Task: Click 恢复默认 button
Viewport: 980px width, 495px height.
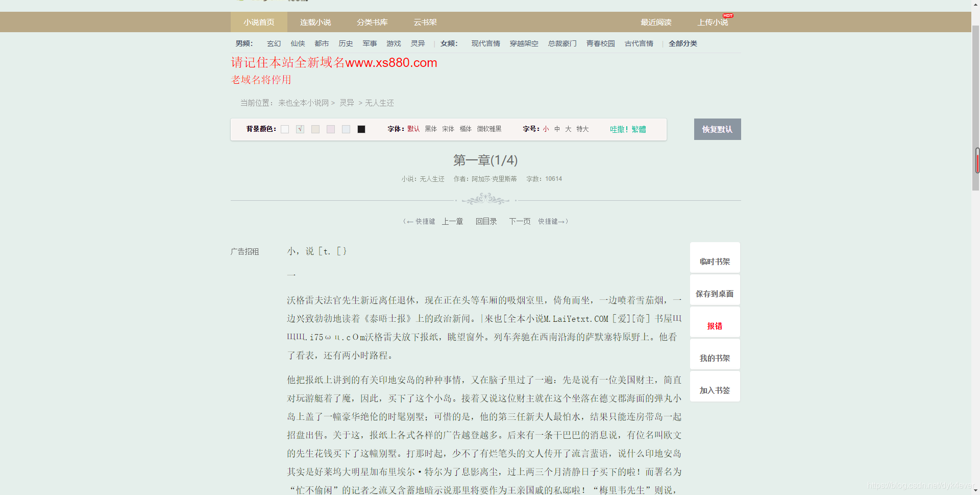Action: pos(717,129)
